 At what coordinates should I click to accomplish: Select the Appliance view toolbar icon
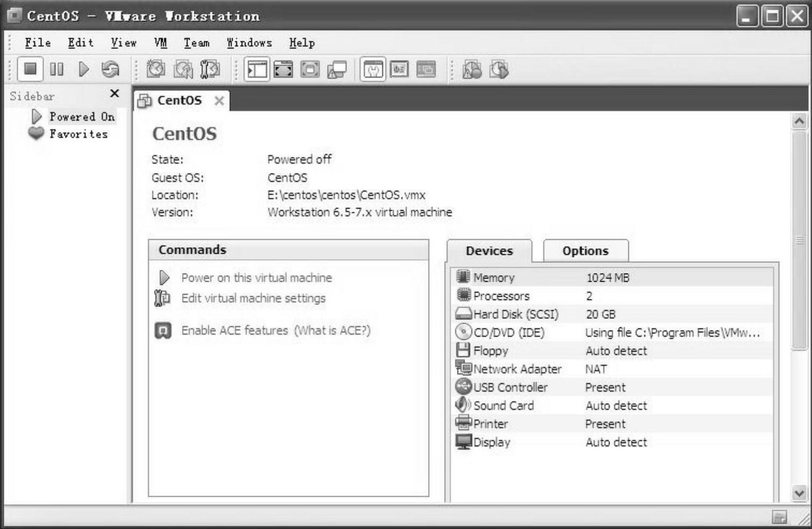(x=399, y=69)
